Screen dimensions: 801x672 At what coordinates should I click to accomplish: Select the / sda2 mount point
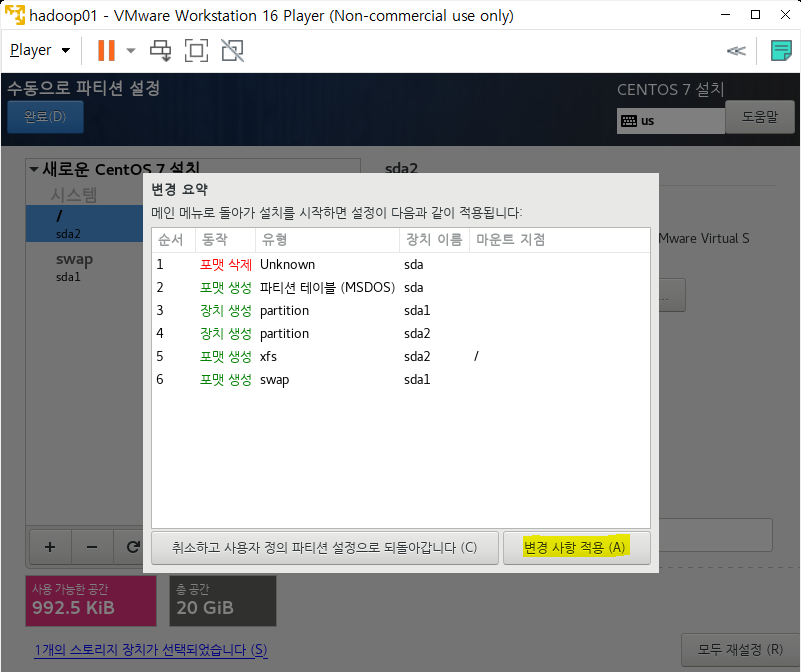tap(85, 224)
